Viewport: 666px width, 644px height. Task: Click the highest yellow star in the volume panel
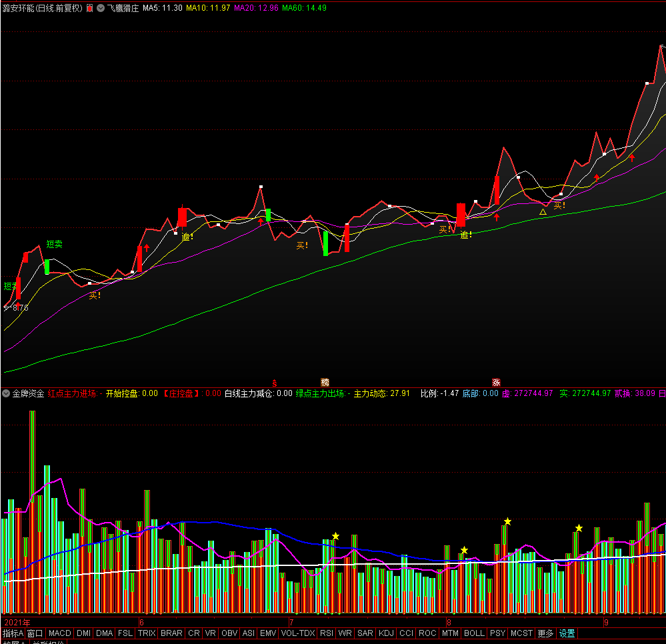click(507, 521)
